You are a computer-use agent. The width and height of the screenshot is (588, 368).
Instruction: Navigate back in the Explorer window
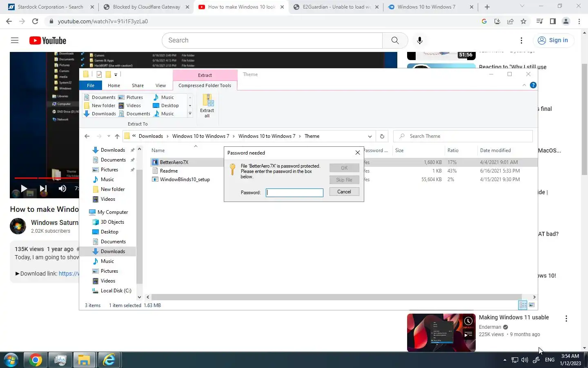pyautogui.click(x=87, y=136)
